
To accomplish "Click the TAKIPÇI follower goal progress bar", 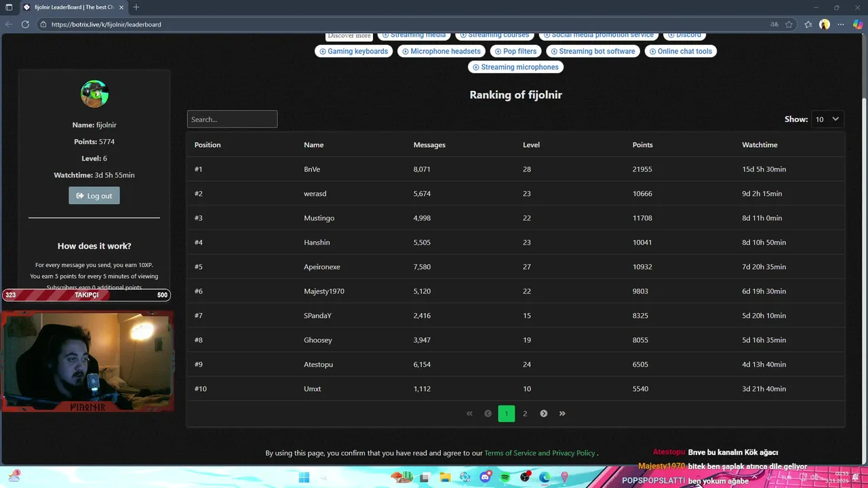I will pos(86,295).
